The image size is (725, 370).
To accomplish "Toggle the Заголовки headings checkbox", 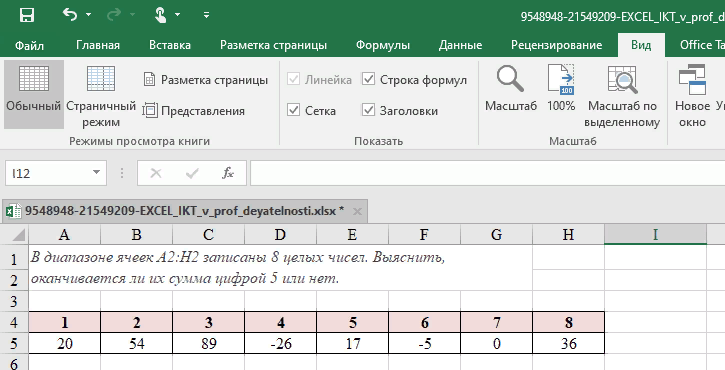I will tap(369, 110).
